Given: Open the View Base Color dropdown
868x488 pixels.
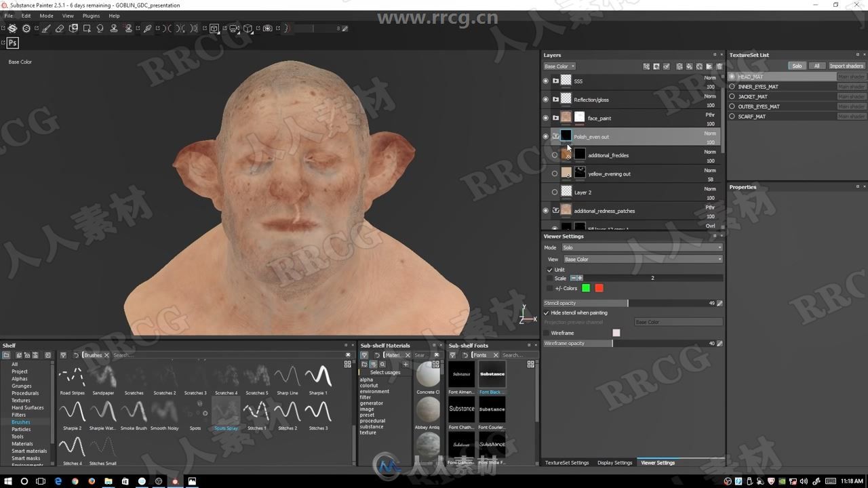Looking at the screenshot, I should coord(642,259).
